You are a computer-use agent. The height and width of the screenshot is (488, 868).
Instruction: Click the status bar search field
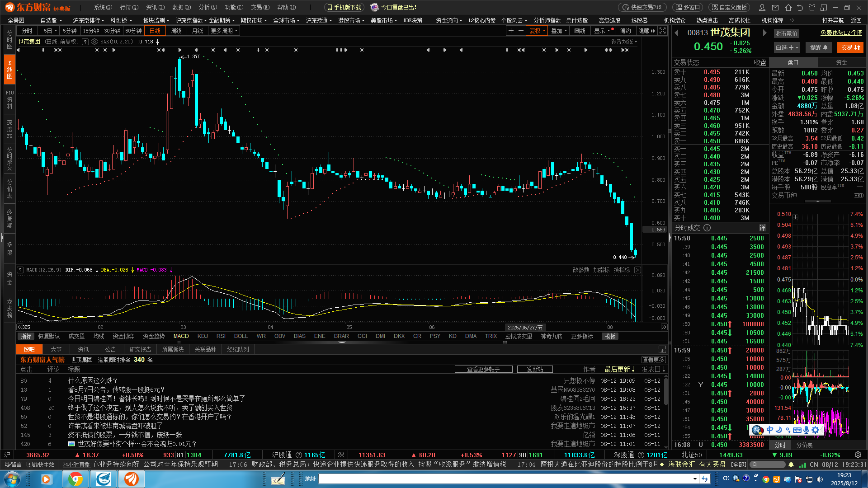(x=768, y=465)
